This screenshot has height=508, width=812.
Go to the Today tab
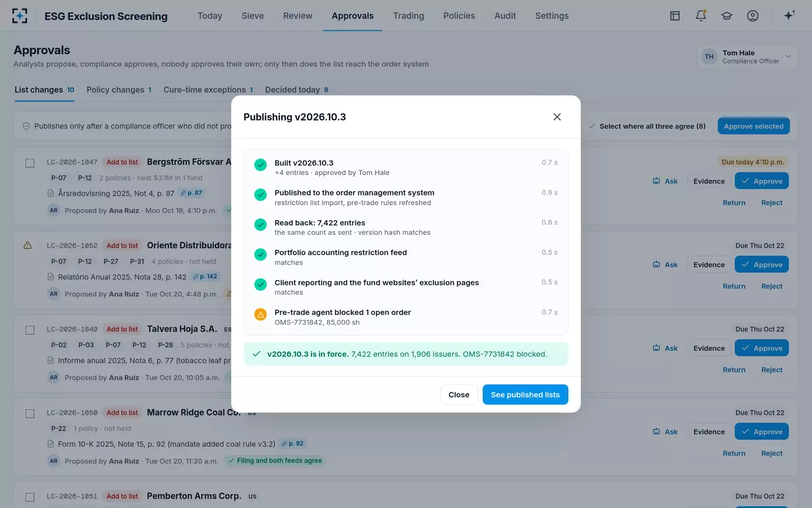click(x=210, y=16)
